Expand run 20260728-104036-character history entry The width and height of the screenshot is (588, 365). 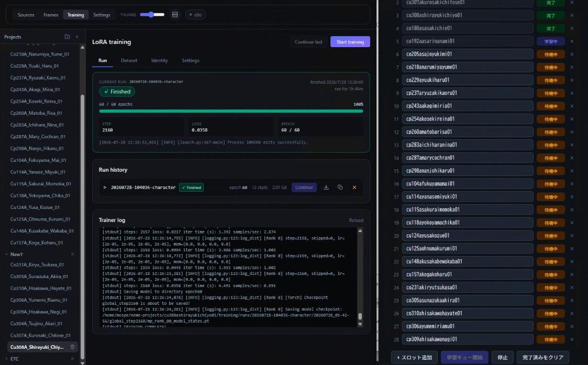click(105, 187)
